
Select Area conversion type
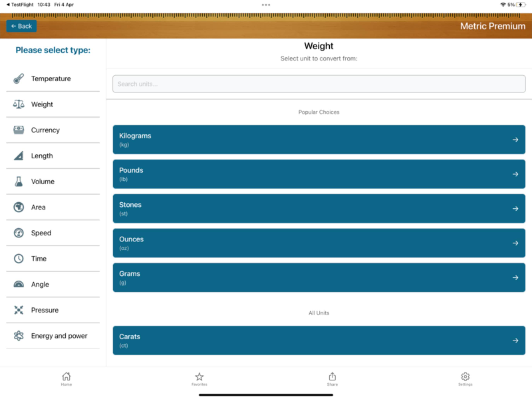pos(53,207)
